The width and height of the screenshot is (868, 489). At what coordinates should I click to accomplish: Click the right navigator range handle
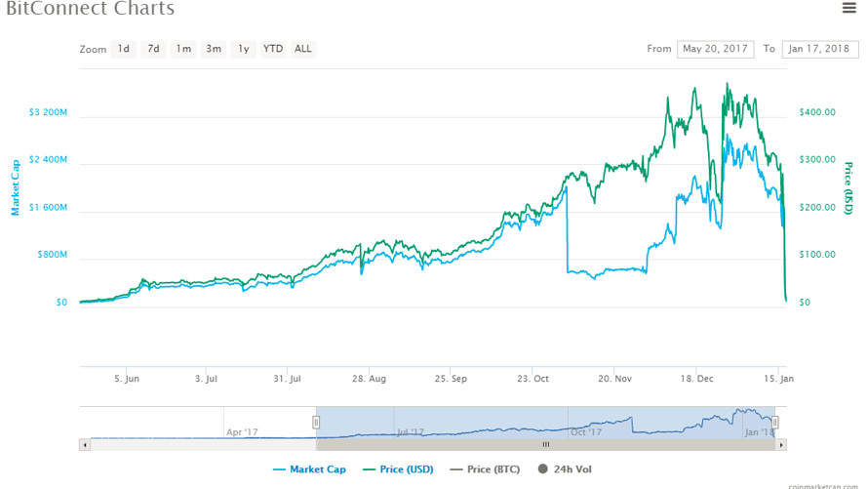(x=775, y=423)
